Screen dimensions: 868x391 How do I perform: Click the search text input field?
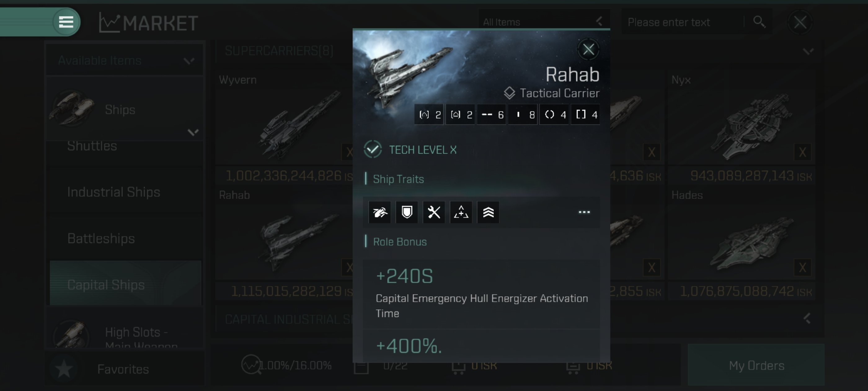[684, 22]
